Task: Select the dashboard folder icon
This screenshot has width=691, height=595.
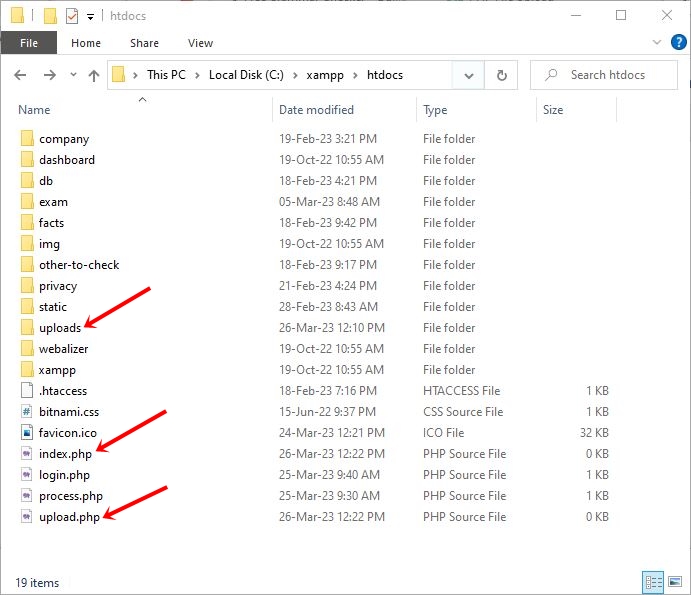Action: click(27, 160)
